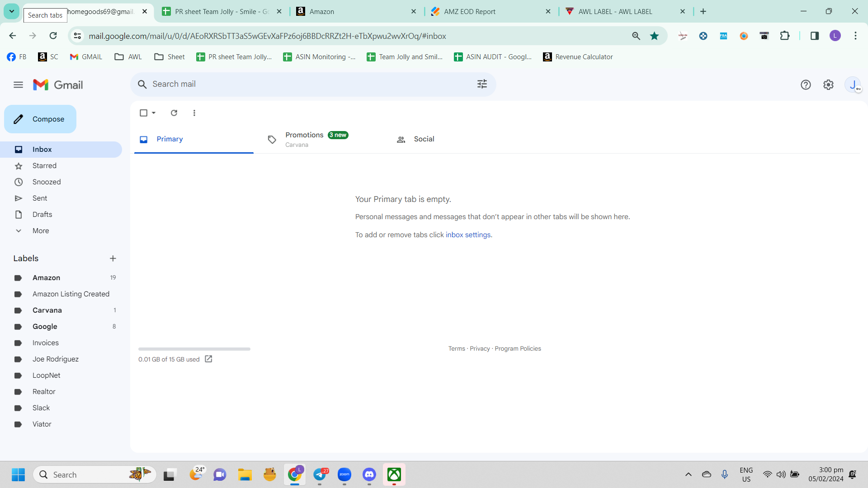Tick the select all messages checkbox
The image size is (868, 488).
click(144, 113)
